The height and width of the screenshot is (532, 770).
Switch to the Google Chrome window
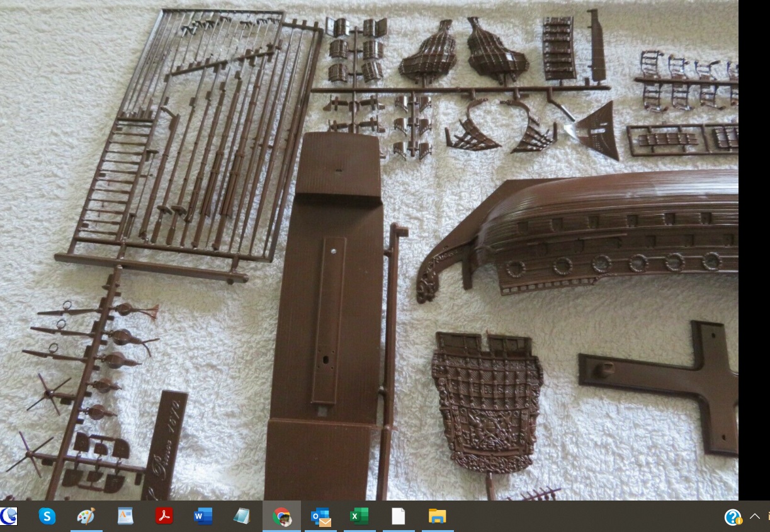(281, 516)
